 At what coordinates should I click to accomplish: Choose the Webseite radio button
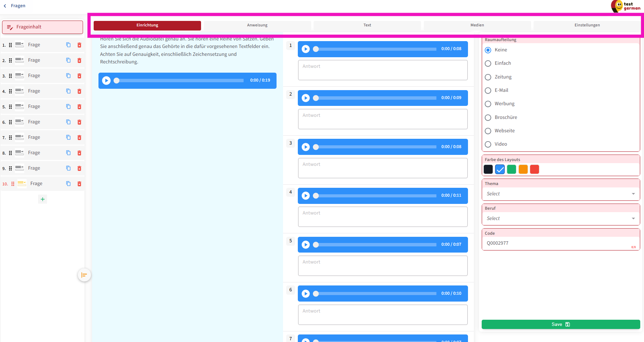(x=488, y=131)
